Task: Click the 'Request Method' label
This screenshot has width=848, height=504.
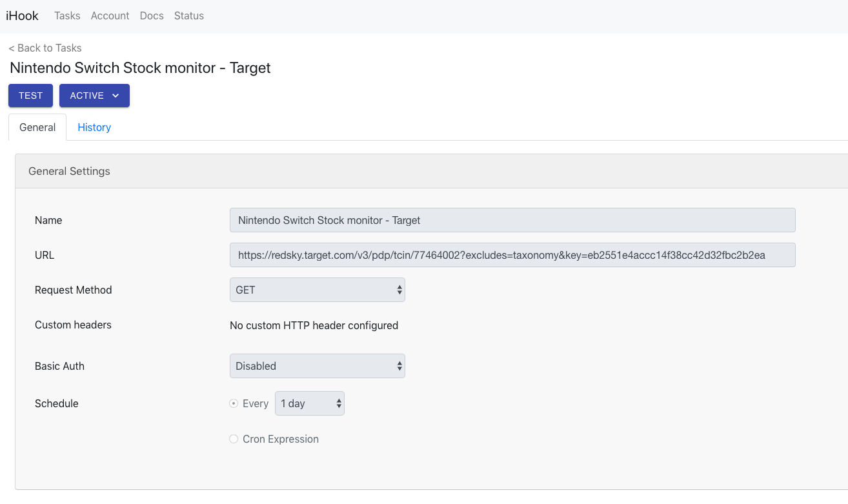Action: pyautogui.click(x=74, y=290)
